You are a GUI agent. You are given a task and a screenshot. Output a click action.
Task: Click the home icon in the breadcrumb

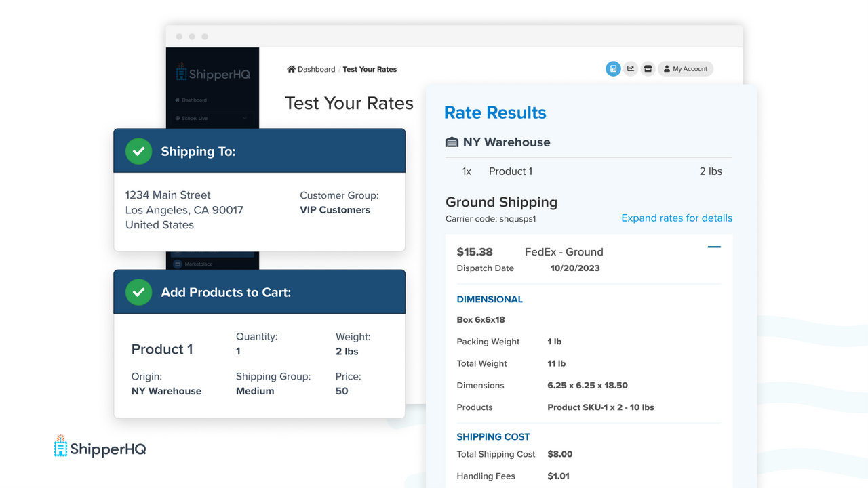click(x=290, y=69)
